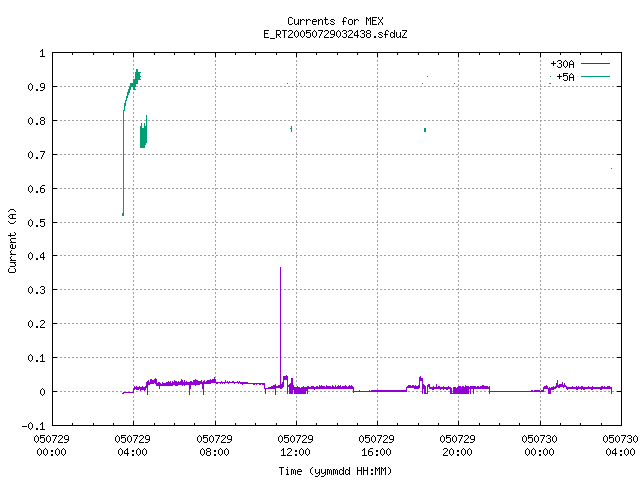
Task: Click the y-axis tick label '0.5'
Action: coord(36,223)
